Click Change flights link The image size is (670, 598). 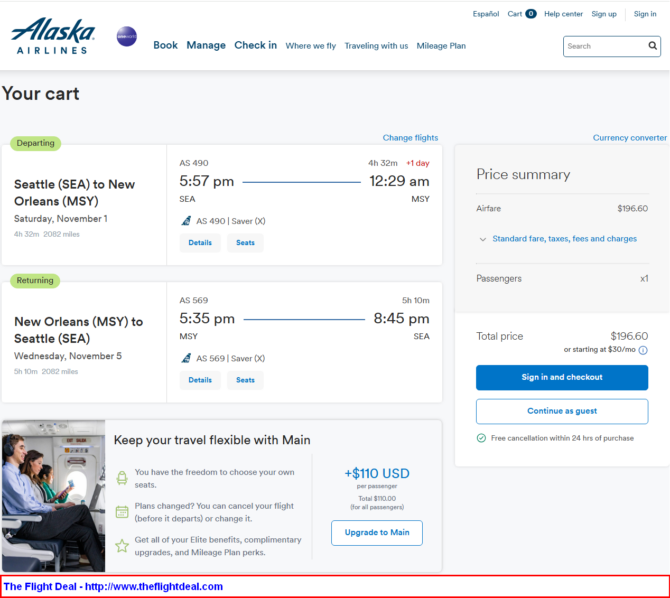click(x=410, y=138)
